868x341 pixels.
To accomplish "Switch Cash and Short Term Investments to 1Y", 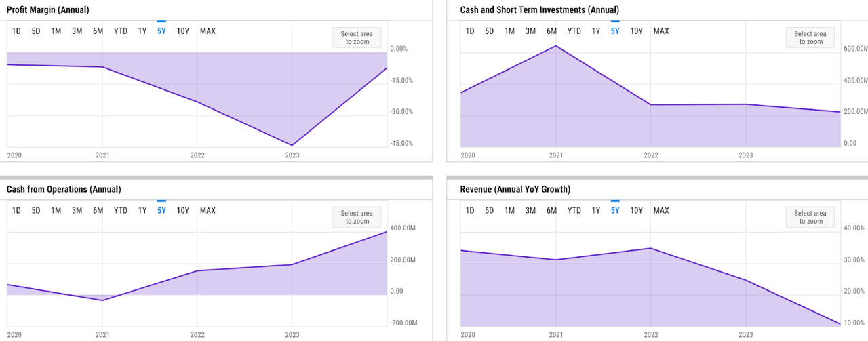I will 596,31.
